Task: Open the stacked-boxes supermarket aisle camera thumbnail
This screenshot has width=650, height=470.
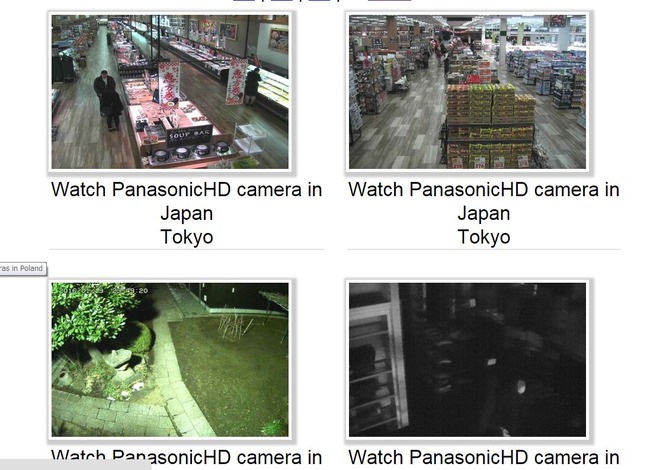Action: point(468,92)
